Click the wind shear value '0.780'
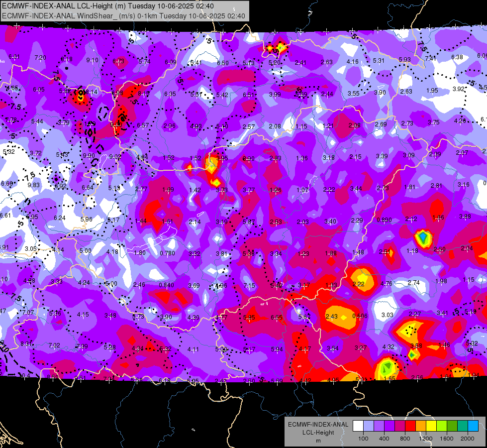The height and width of the screenshot is (448, 487). 168,253
